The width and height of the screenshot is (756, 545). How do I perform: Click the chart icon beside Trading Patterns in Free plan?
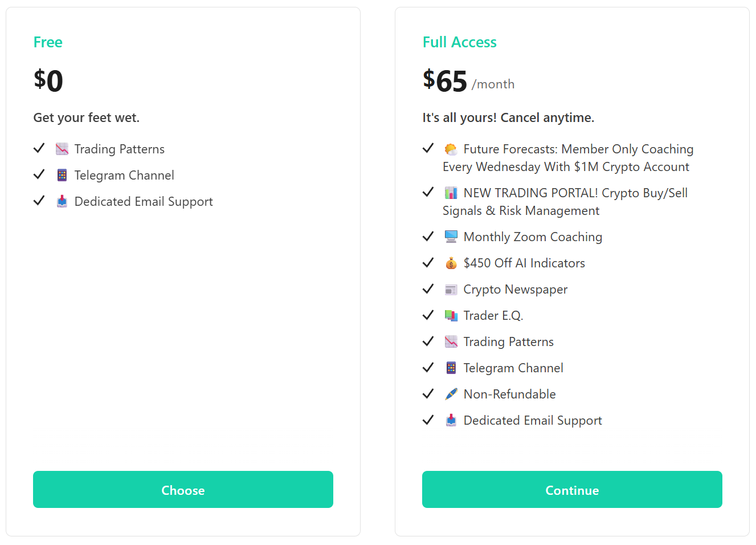pos(62,149)
